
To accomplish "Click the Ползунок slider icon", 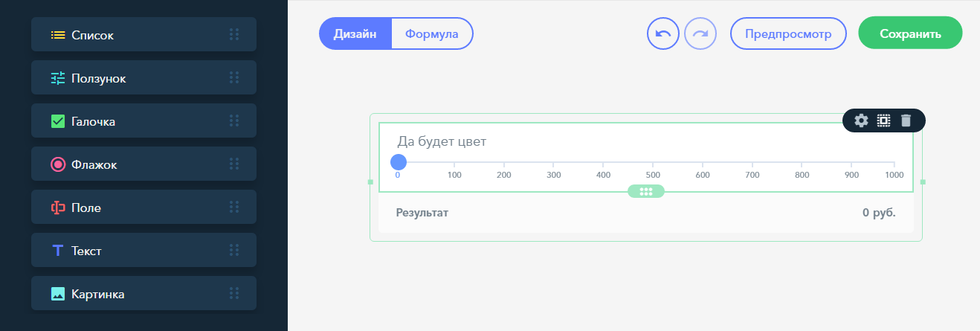I will coord(58,77).
